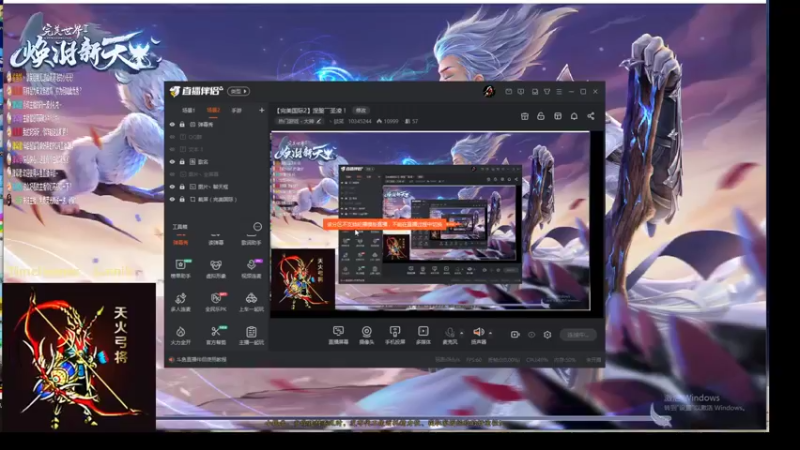
Task: Start the 全民乐PK tool
Action: [216, 302]
